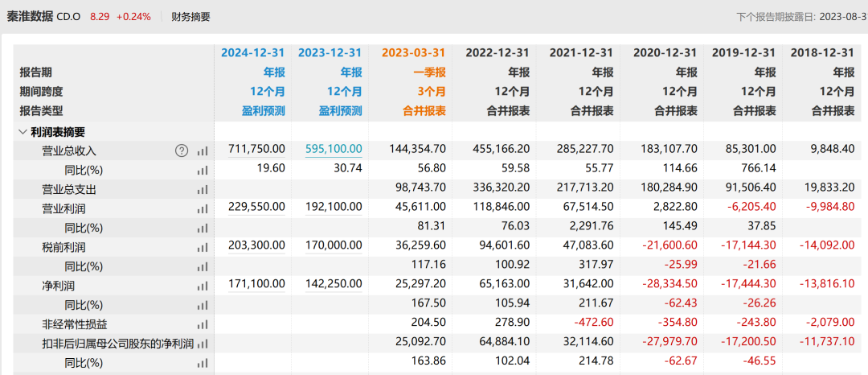
Task: Open chart icon for 同比 under 净利润
Action: (203, 305)
